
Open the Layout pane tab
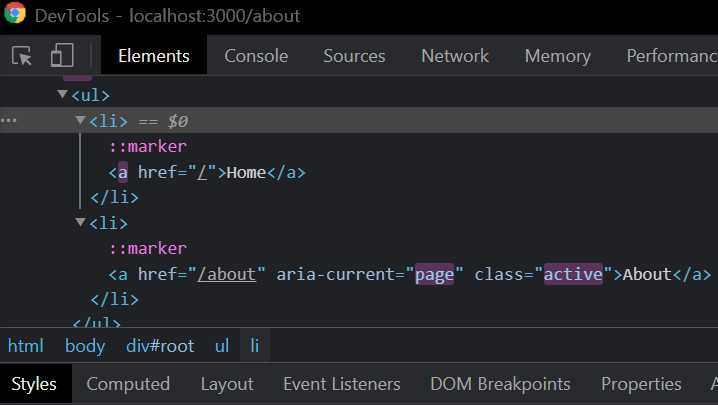[227, 384]
